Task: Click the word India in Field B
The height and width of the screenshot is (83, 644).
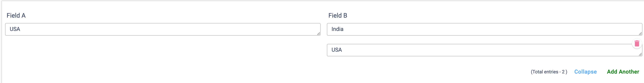Action: [x=337, y=29]
